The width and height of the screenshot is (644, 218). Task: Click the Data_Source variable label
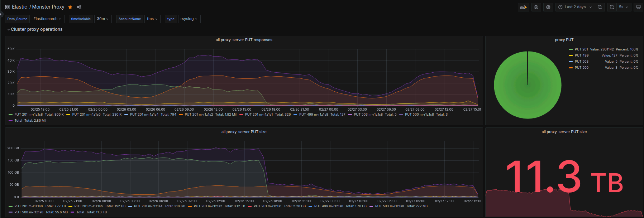(17, 19)
